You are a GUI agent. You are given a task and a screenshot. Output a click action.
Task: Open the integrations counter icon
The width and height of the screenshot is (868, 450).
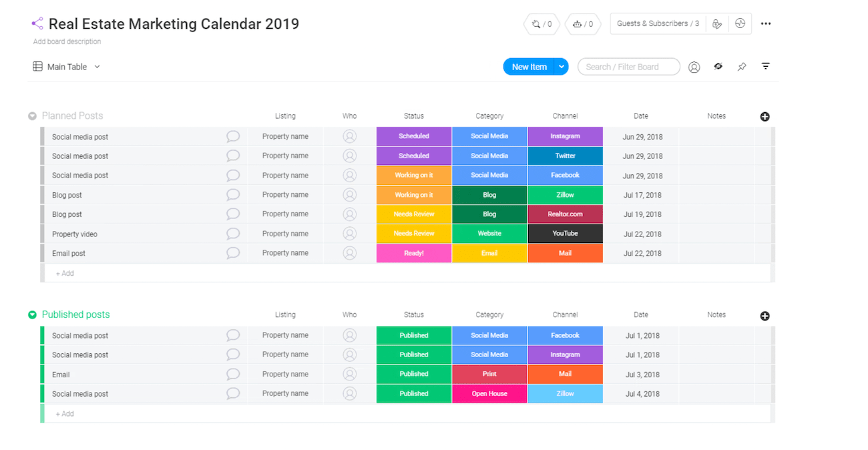click(541, 24)
